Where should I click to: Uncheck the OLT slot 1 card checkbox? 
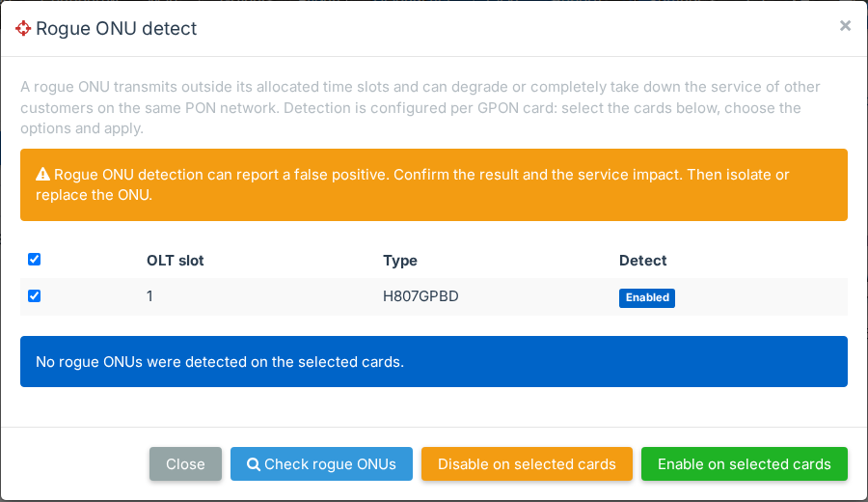35,295
